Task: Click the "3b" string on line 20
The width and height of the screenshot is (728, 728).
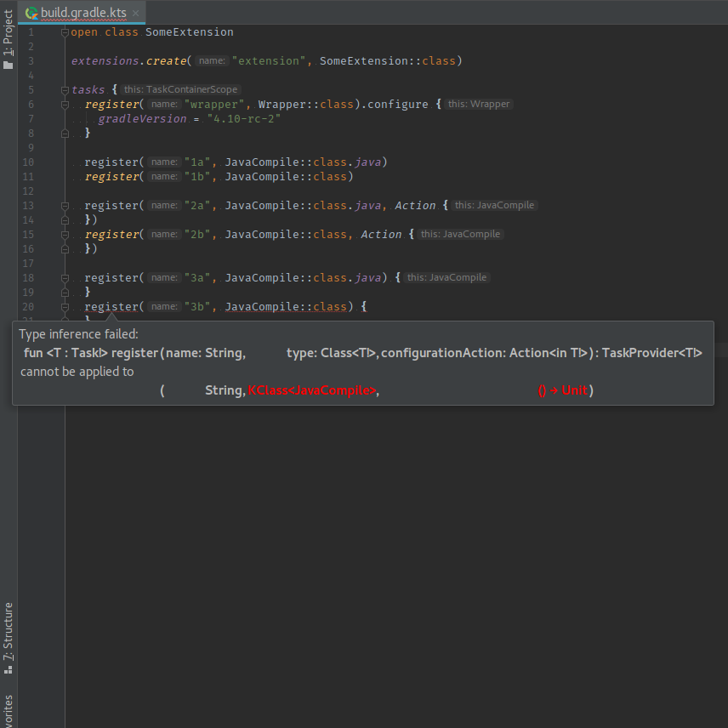Action: point(197,306)
